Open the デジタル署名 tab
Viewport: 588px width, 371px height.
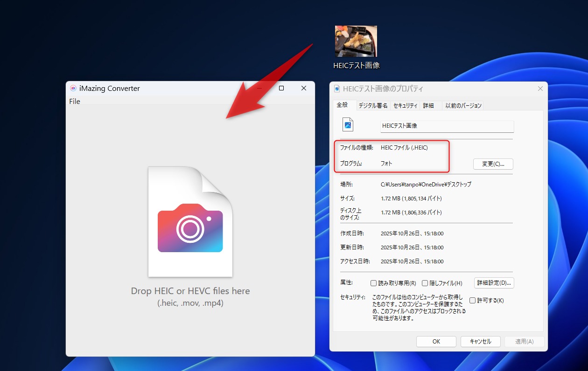[x=373, y=105]
